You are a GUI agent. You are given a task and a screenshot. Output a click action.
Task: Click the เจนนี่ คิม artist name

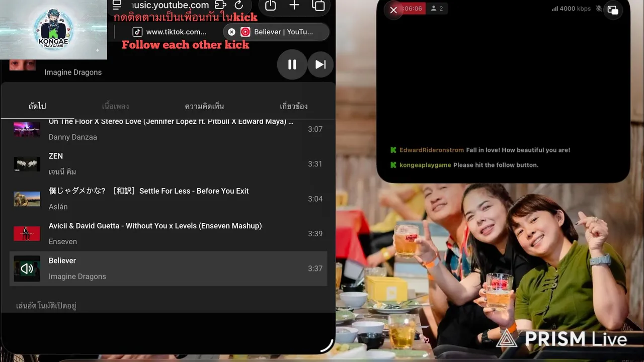(x=62, y=172)
